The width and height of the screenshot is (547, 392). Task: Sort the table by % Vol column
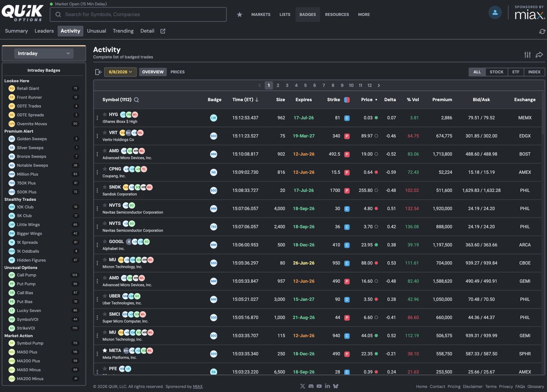pyautogui.click(x=413, y=100)
